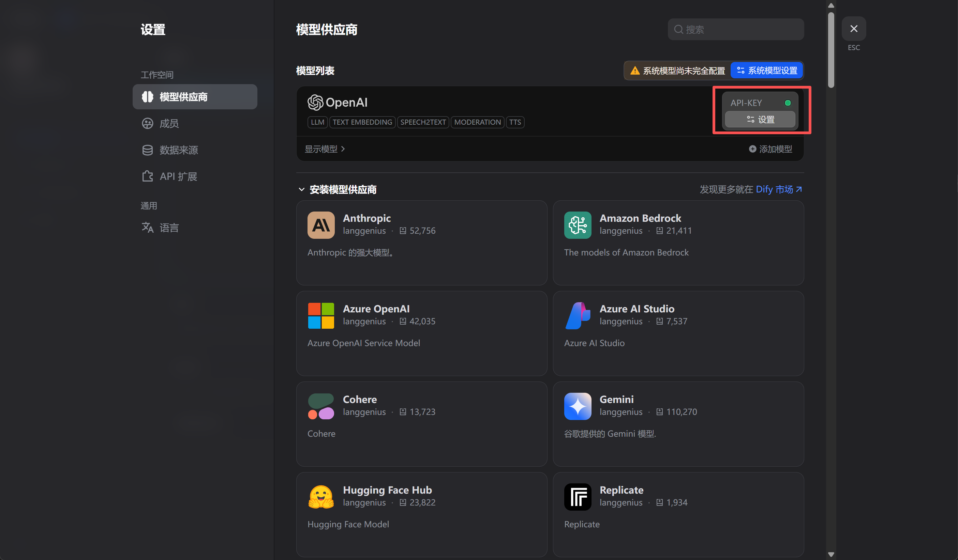Open the Dify 市场 link
The image size is (958, 560).
click(779, 189)
